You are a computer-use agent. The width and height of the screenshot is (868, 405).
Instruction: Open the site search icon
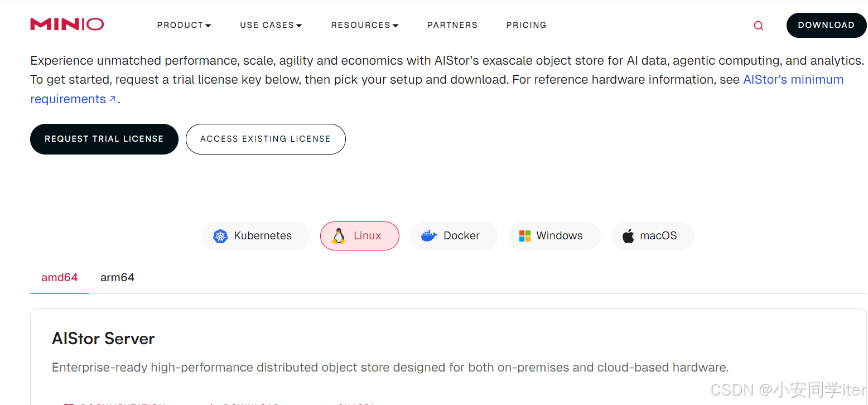point(759,26)
